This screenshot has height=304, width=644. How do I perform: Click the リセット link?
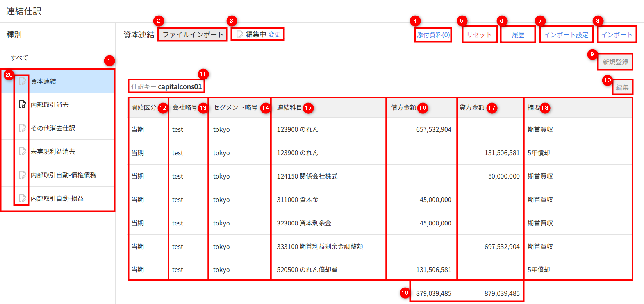tap(479, 35)
